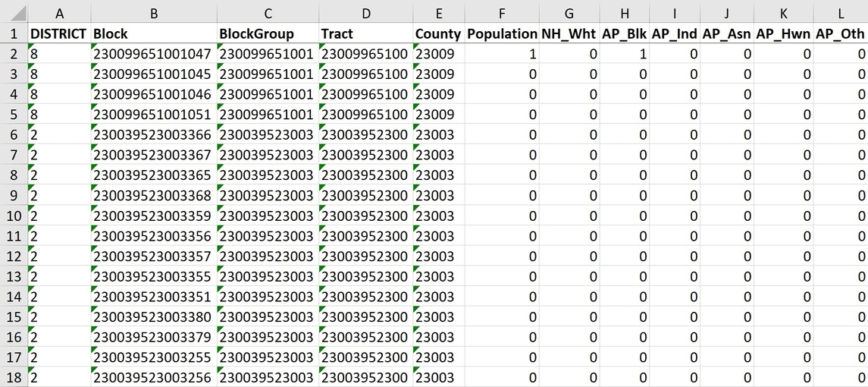Click column L header
Image resolution: width=868 pixels, height=387 pixels.
coord(841,13)
